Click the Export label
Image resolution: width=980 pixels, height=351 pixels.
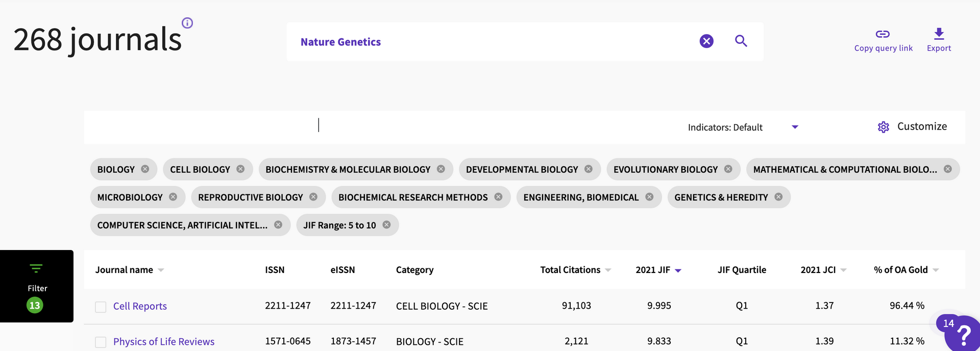tap(939, 48)
